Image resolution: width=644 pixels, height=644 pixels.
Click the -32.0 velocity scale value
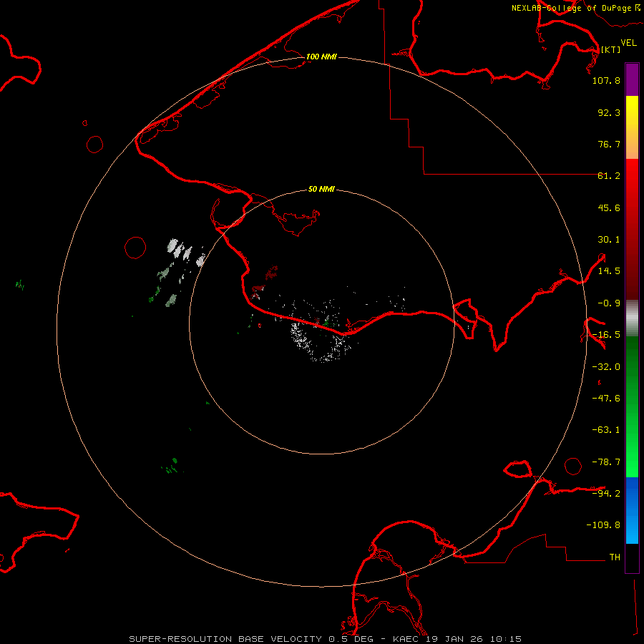click(x=606, y=367)
